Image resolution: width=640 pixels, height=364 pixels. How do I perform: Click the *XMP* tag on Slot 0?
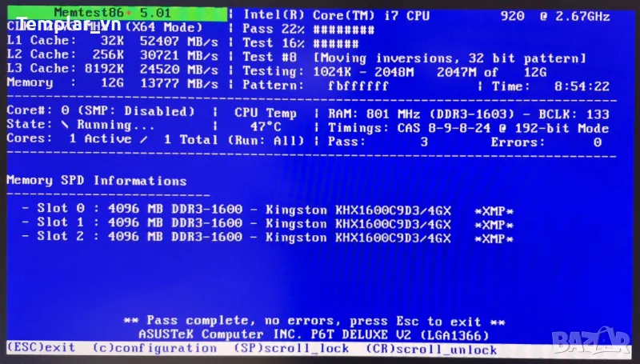(494, 211)
